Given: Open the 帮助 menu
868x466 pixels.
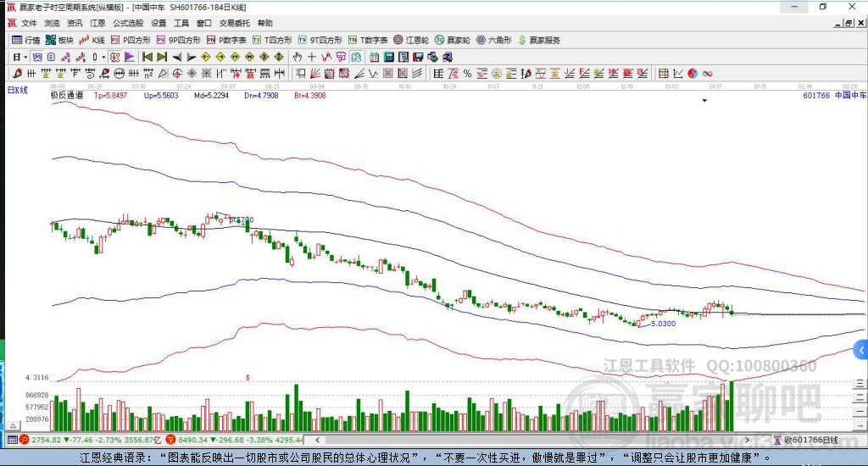Looking at the screenshot, I should (x=265, y=23).
